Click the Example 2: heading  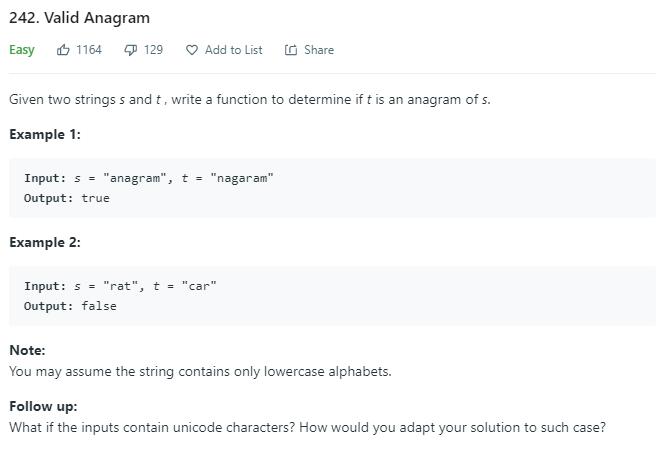[45, 243]
